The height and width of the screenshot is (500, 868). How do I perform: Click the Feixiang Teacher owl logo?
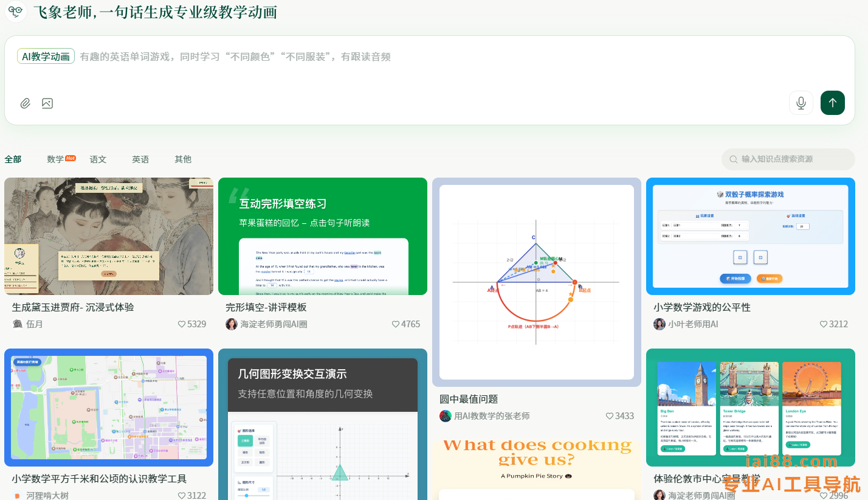[16, 12]
